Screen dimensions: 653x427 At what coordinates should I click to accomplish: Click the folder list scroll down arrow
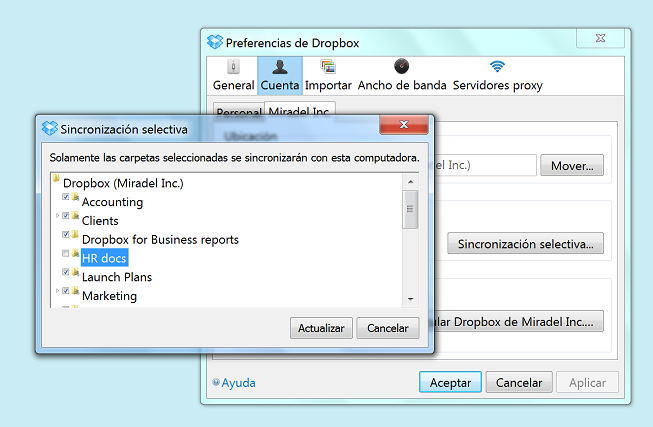tap(411, 299)
